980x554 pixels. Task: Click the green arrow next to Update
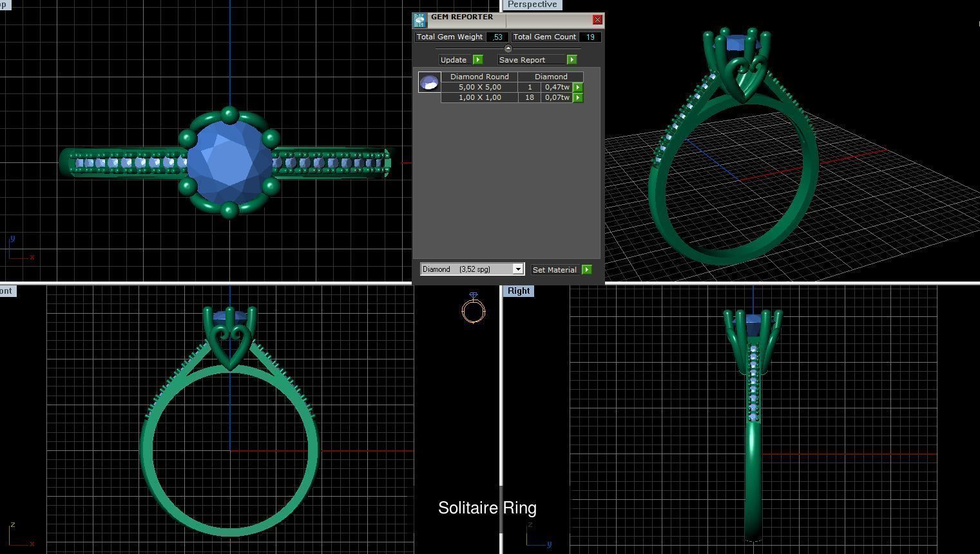point(477,59)
